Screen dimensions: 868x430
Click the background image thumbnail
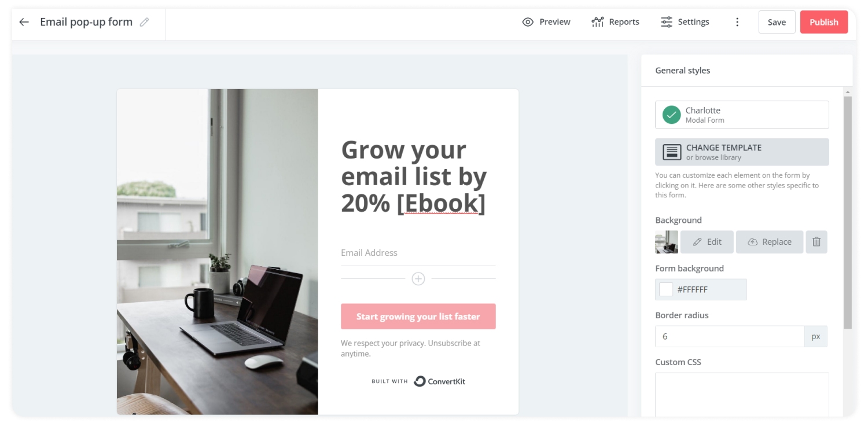click(x=667, y=242)
